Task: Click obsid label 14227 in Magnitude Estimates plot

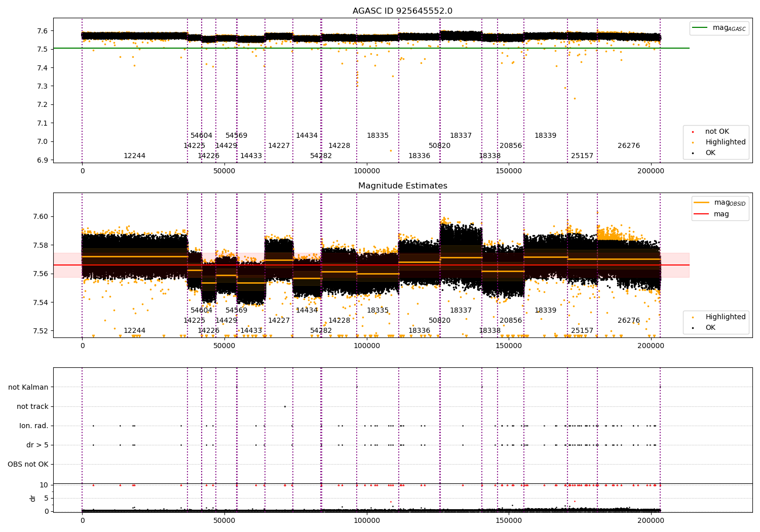Action: pos(279,321)
